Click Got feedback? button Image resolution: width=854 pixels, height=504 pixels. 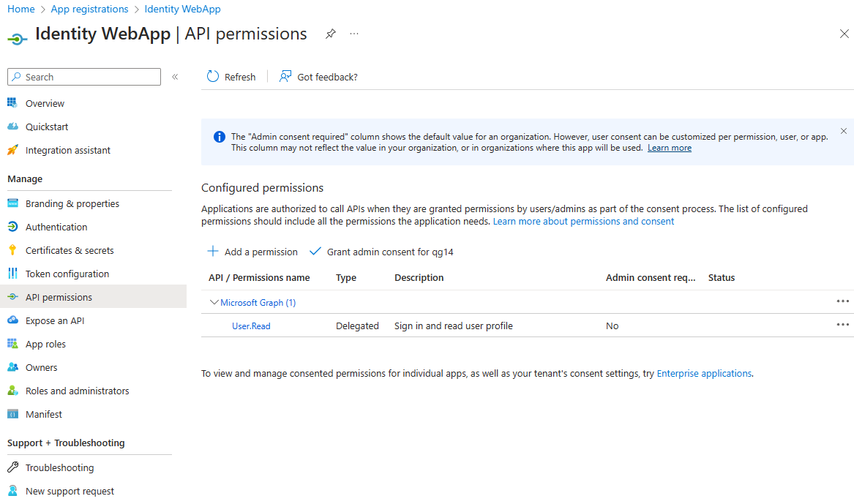pos(318,77)
